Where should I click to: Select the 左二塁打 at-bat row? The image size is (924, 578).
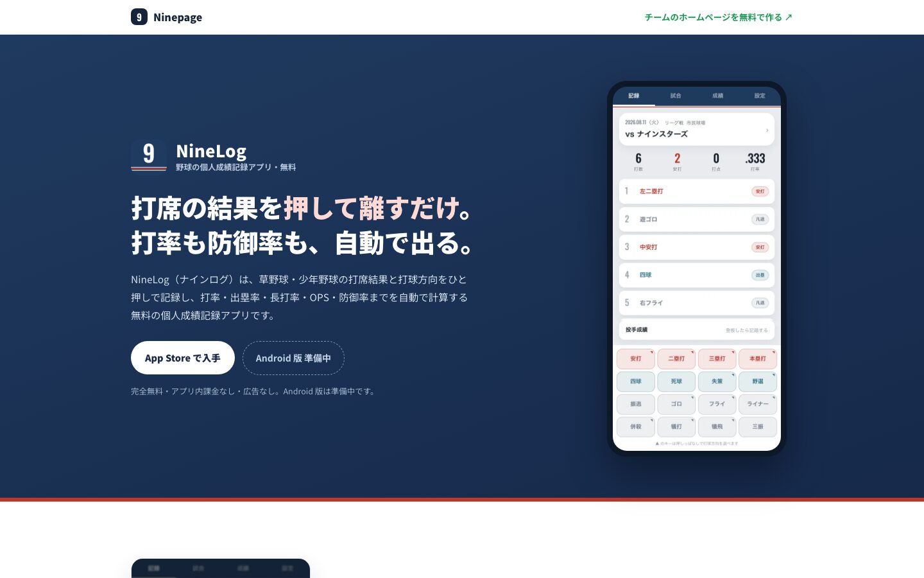click(x=697, y=191)
